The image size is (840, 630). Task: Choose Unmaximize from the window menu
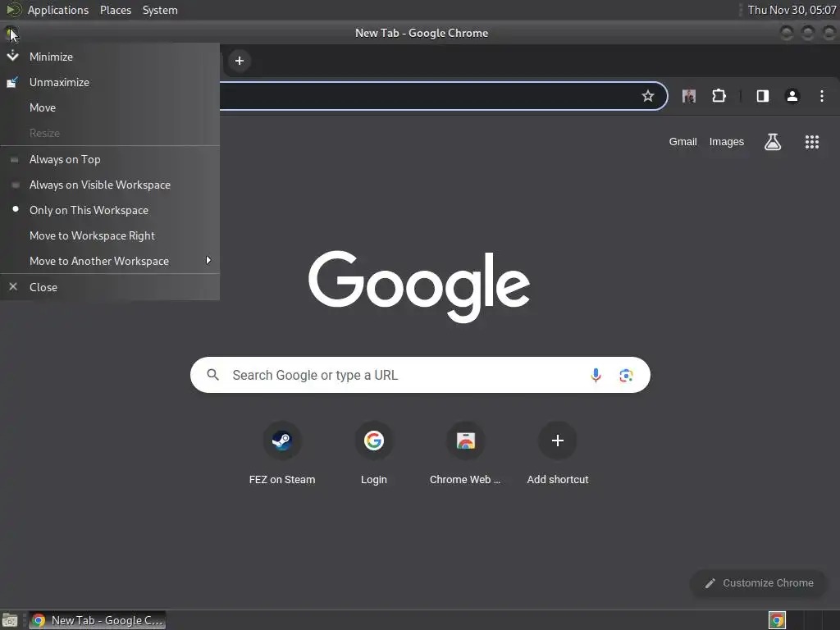coord(110,82)
